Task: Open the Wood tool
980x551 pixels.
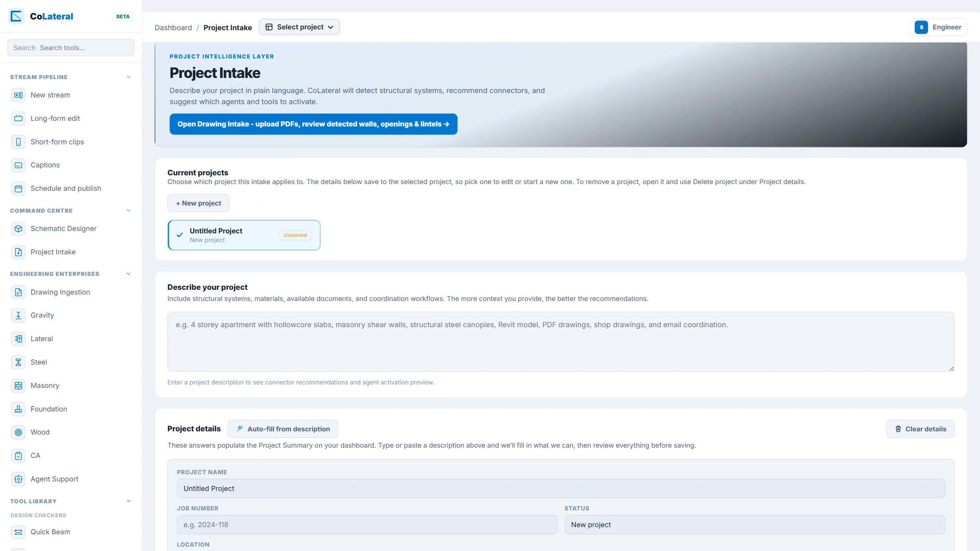Action: click(40, 432)
